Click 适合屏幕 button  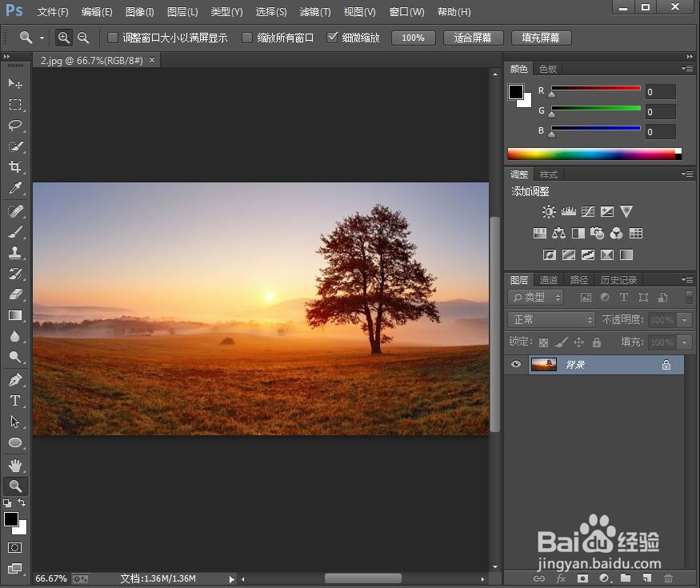coord(473,38)
